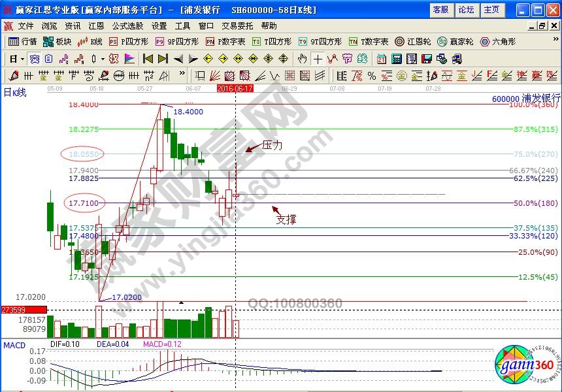Toggle the pressed telephone-style icon button
This screenshot has height=392, width=562.
35,59
